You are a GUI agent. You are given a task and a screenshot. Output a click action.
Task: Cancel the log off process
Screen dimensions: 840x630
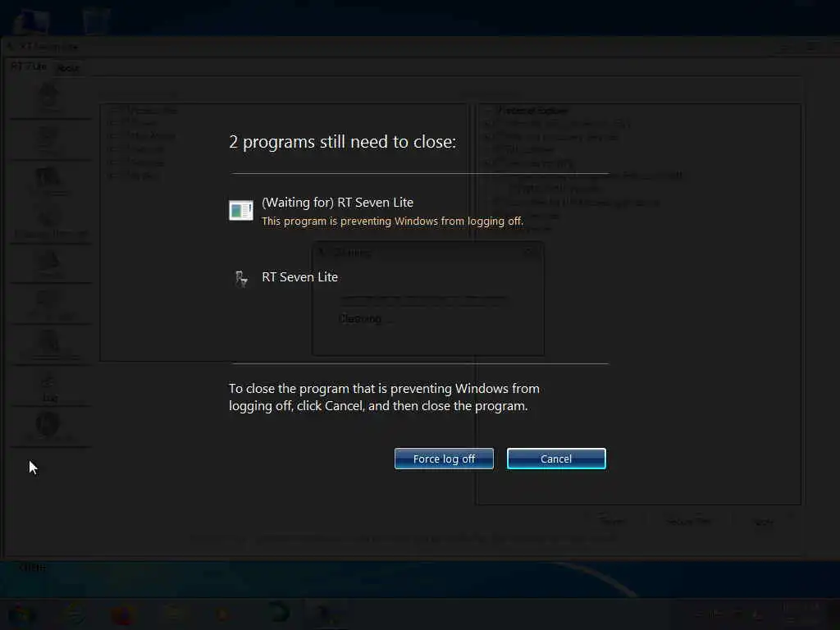556,459
